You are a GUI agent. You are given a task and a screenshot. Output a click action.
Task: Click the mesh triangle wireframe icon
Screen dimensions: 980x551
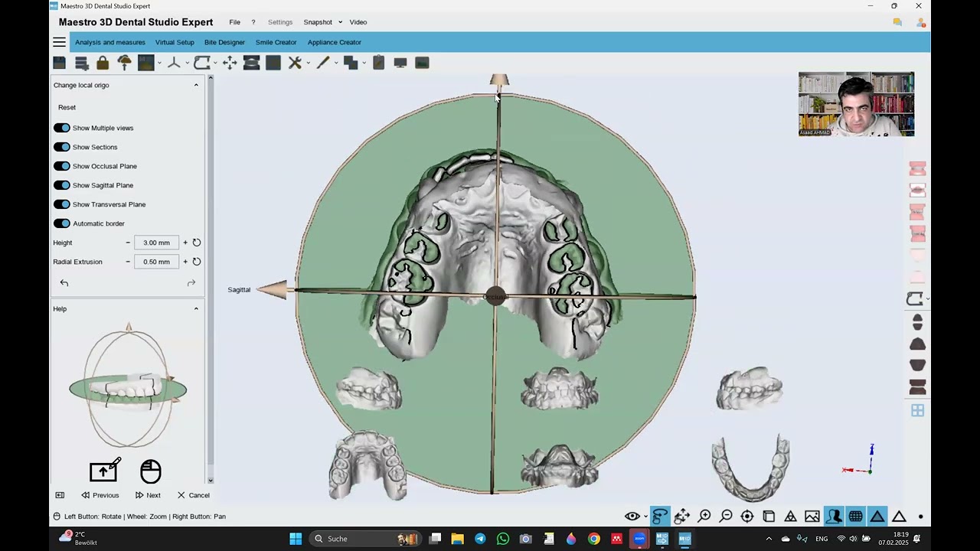(790, 517)
